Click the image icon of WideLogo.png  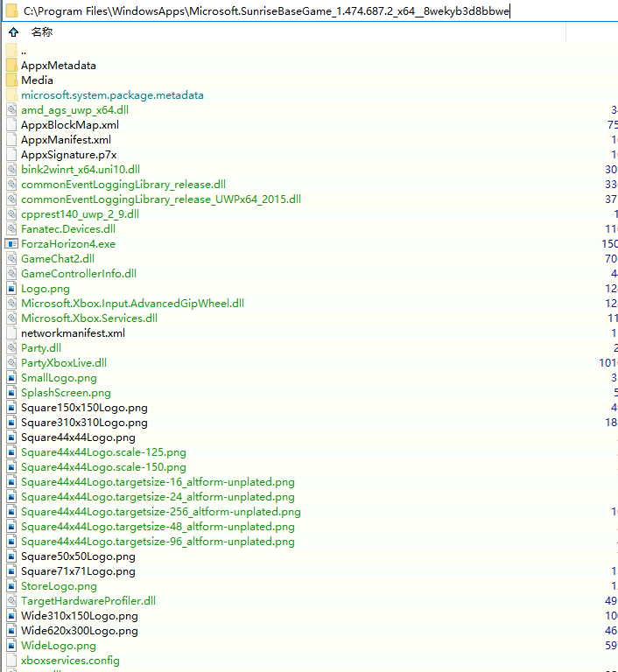tap(12, 646)
